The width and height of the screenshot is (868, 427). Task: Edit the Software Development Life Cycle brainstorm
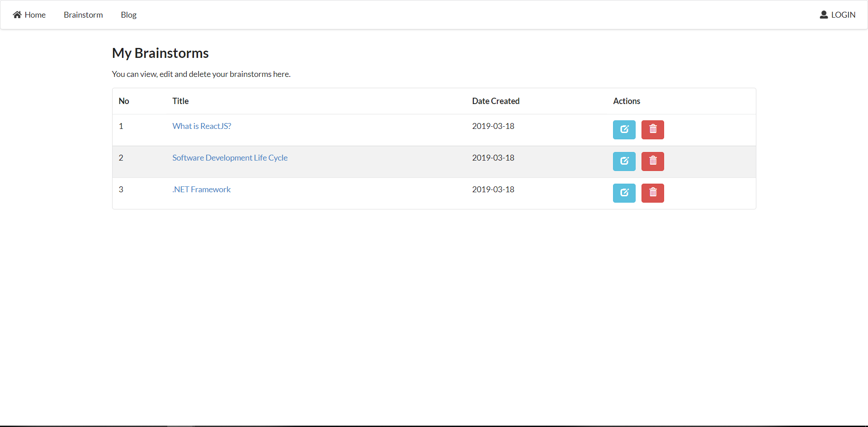624,161
